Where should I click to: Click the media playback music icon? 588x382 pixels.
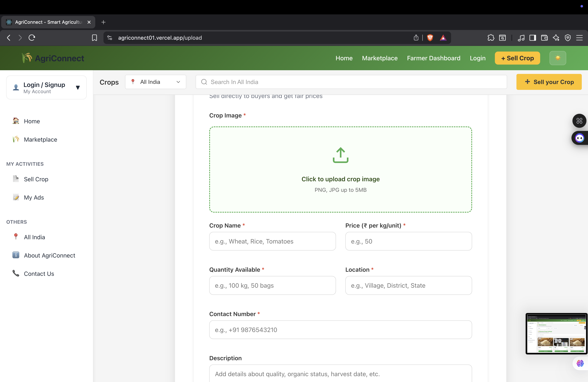[x=521, y=38]
